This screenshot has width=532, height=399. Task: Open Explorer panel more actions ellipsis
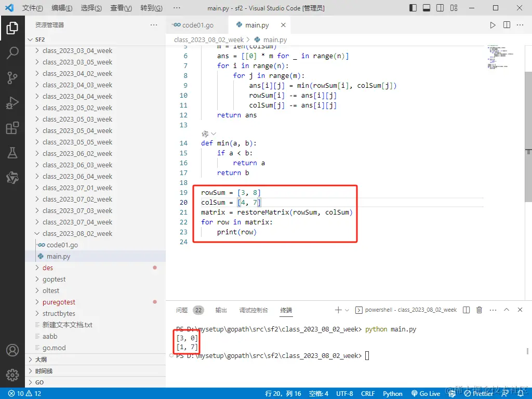click(x=154, y=25)
